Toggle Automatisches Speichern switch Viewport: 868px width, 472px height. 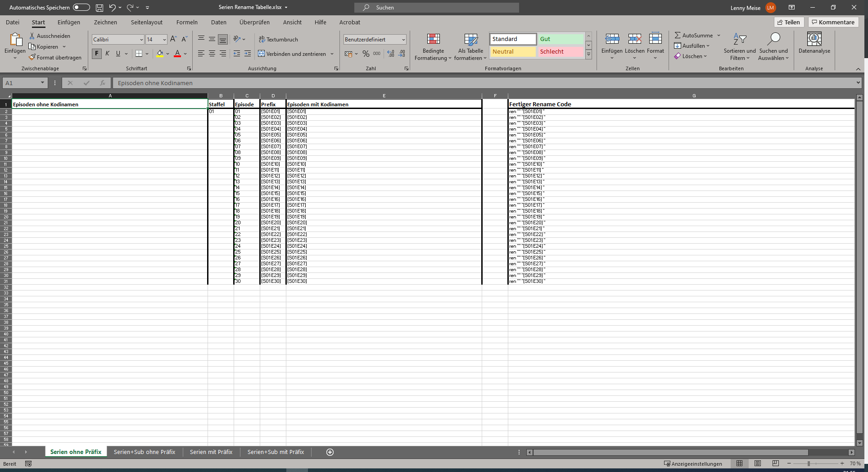click(x=81, y=7)
